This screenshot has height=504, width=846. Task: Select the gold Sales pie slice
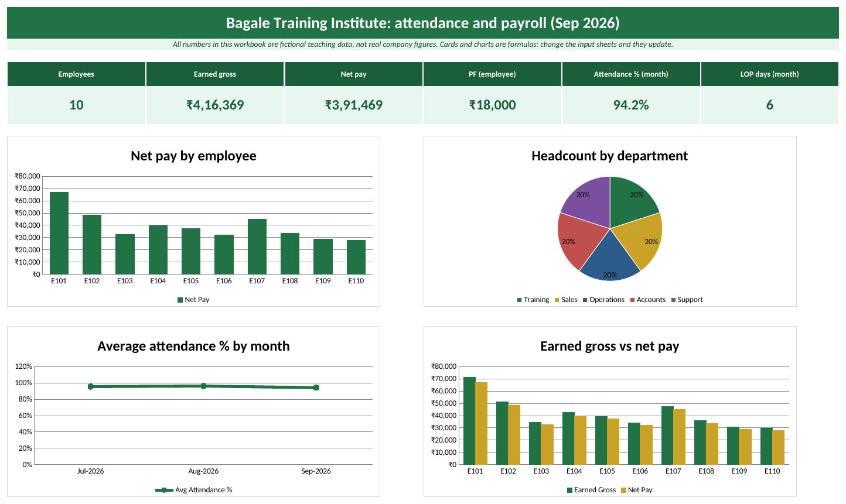pos(644,240)
